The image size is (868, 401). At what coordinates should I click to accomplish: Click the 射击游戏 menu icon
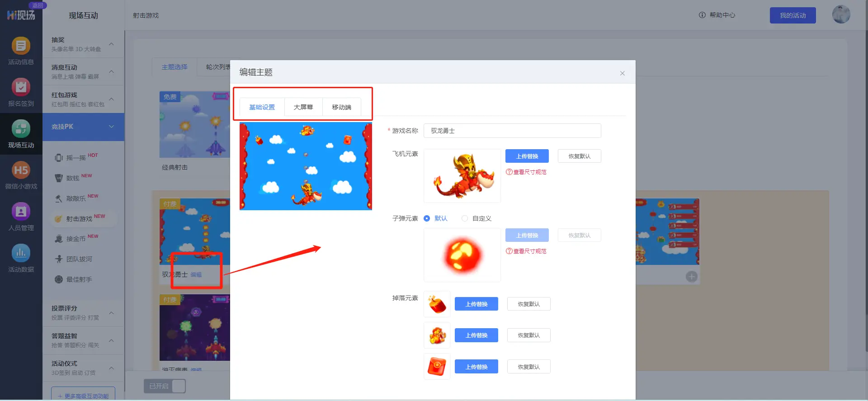click(x=59, y=219)
